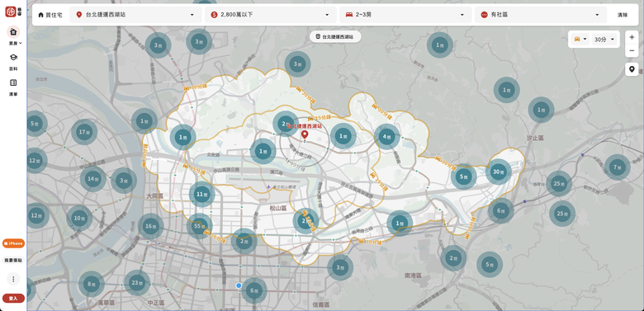The height and width of the screenshot is (311, 644).
Task: Open the car travel mode dropdown
Action: 580,39
